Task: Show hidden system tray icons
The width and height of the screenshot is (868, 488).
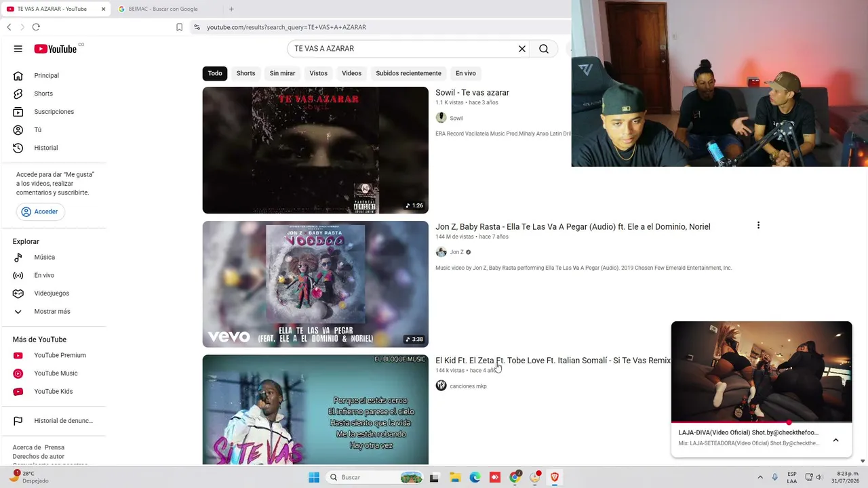Action: pos(760,477)
